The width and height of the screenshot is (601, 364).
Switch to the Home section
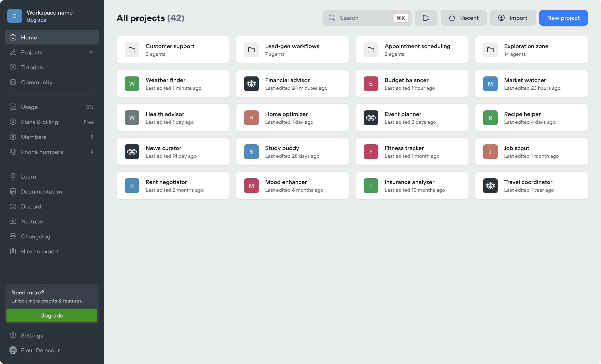point(29,37)
